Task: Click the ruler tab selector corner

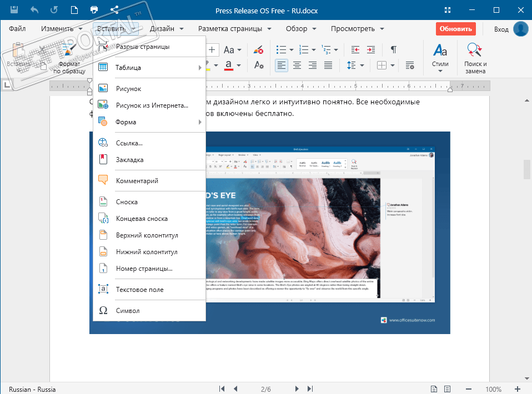Action: [x=7, y=85]
